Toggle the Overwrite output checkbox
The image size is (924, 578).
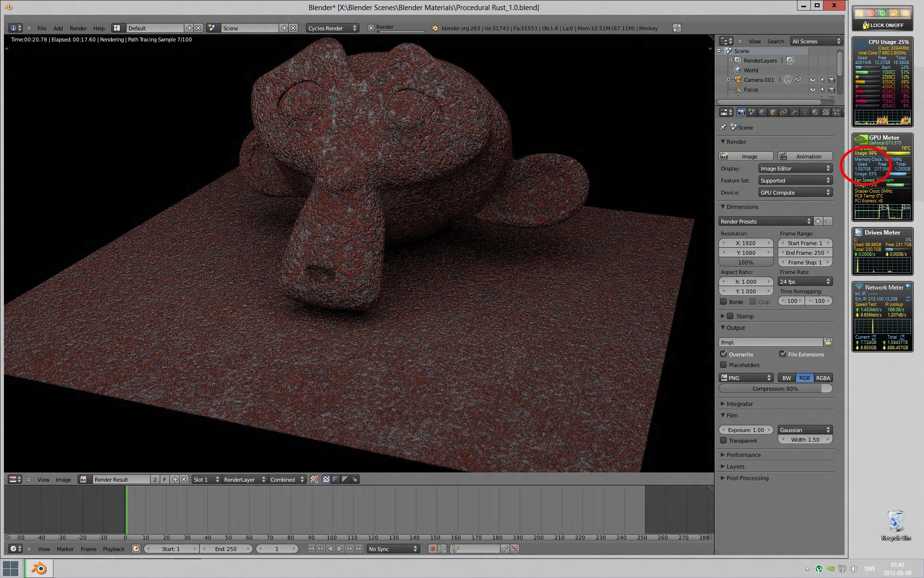click(x=724, y=353)
